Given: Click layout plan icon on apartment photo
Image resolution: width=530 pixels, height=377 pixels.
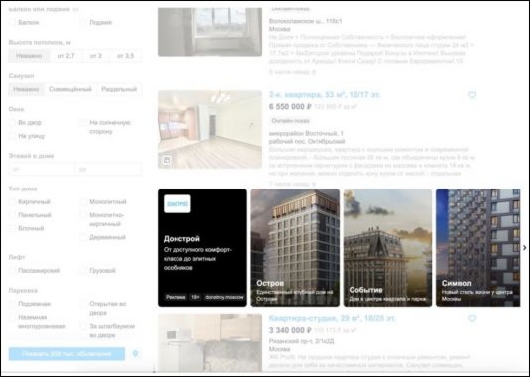Looking at the screenshot, I should tap(167, 160).
